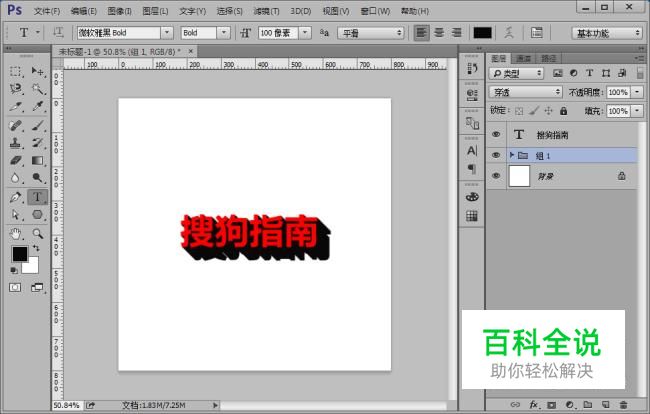Viewport: 650px width, 414px height.
Task: Right align text
Action: (456, 32)
